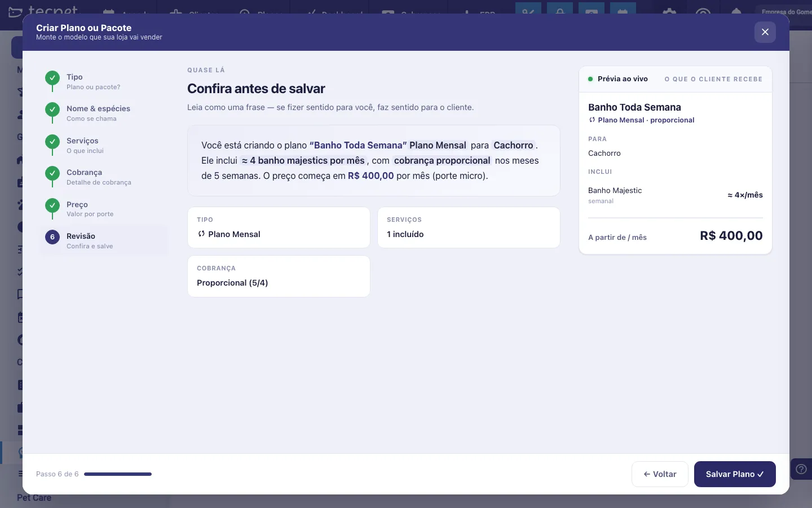Click Pet Care in the background sidebar

34,498
